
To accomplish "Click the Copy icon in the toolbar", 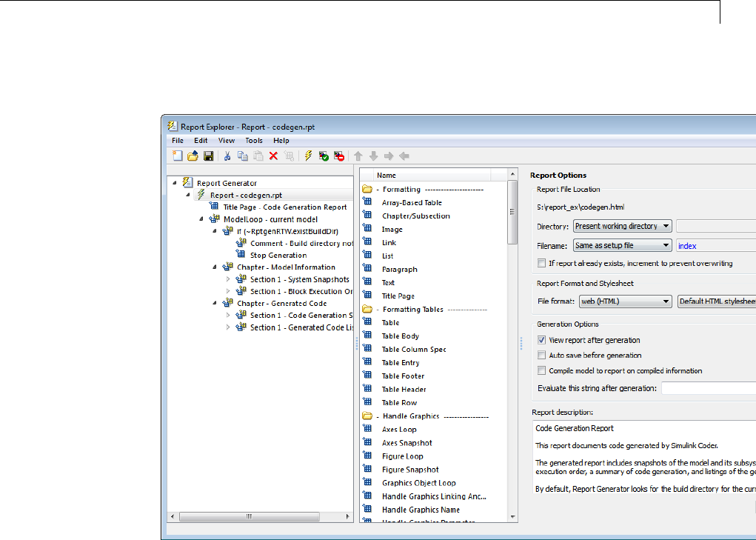I will (x=243, y=156).
